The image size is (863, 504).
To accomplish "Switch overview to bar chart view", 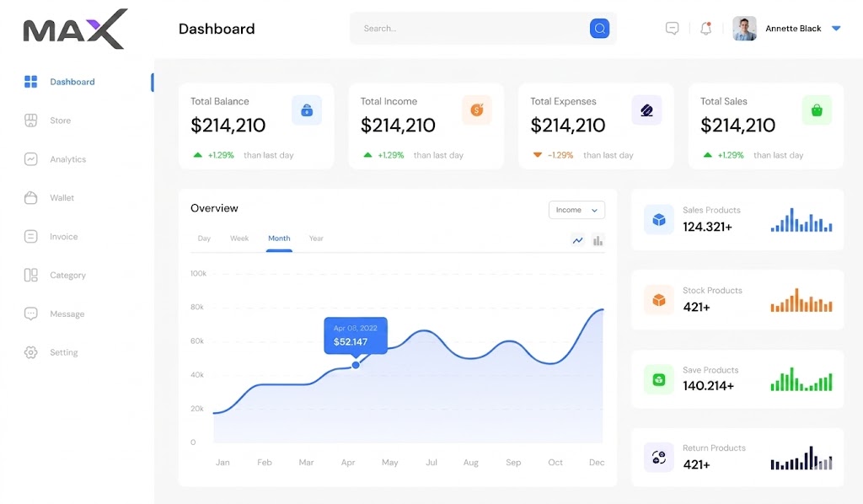I will (x=598, y=240).
